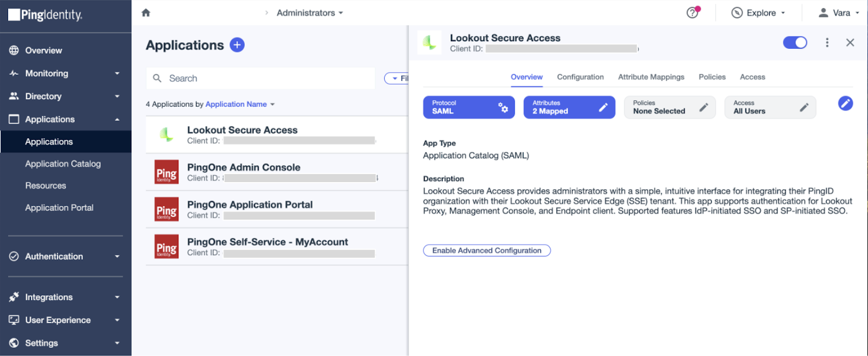Open the Overview sidebar link
Image resolution: width=868 pixels, height=356 pixels.
(x=43, y=50)
